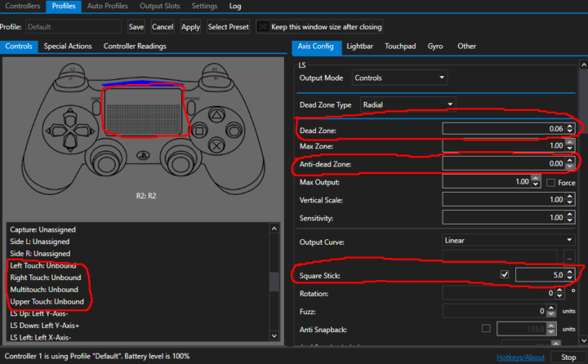The width and height of the screenshot is (588, 364).
Task: Click the Stop button
Action: (x=568, y=357)
